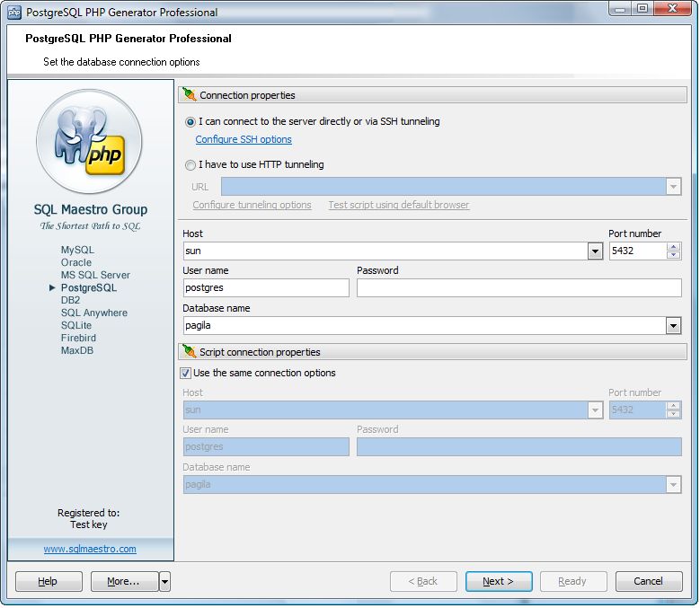Decrease the Port number with down arrow
Screen dimensions: 700x608
(673, 255)
